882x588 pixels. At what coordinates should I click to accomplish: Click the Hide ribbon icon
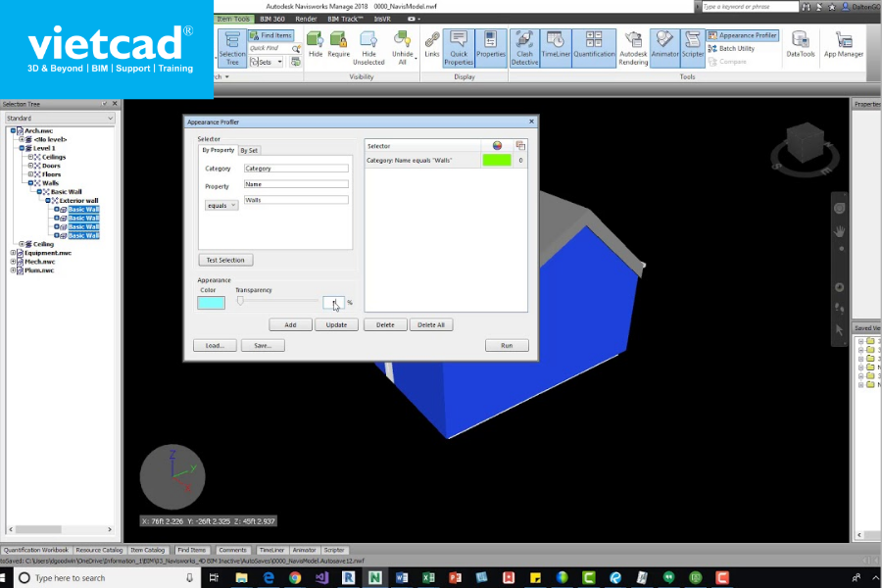pyautogui.click(x=315, y=44)
